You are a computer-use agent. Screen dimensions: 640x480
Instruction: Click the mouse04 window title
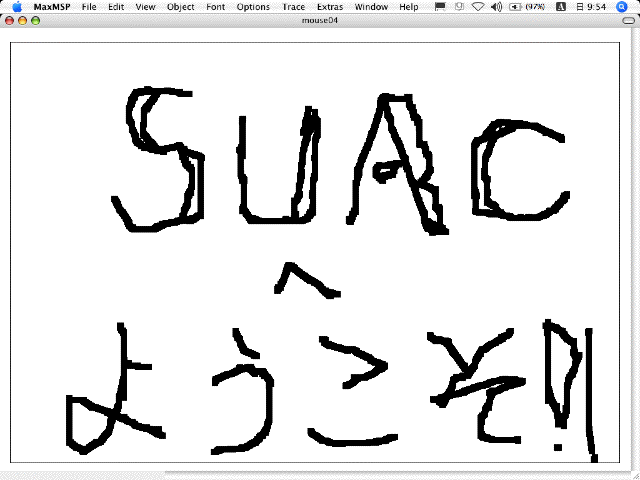320,20
